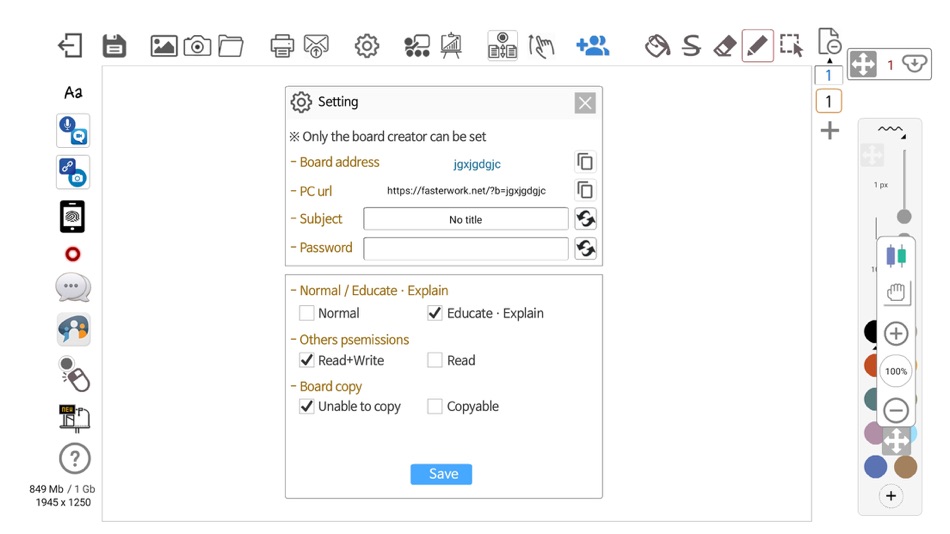This screenshot has width=950, height=534.
Task: Click the fingerprint tablet icon
Action: [x=72, y=216]
